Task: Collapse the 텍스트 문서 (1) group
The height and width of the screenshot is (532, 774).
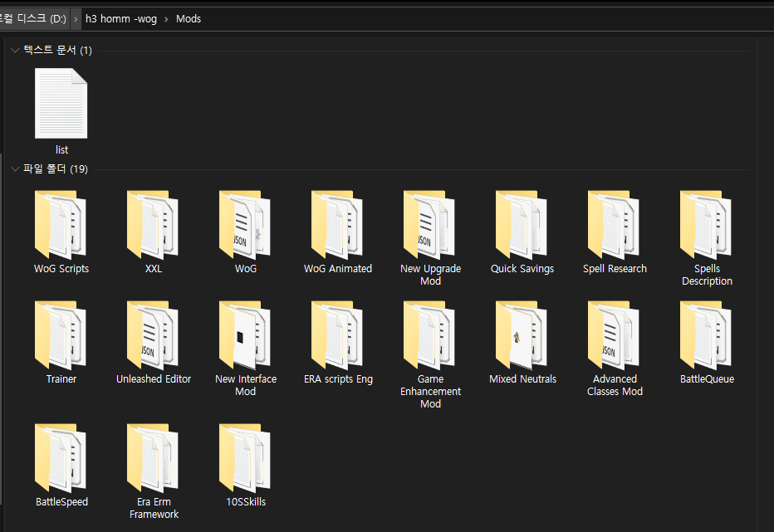Action: [15, 50]
